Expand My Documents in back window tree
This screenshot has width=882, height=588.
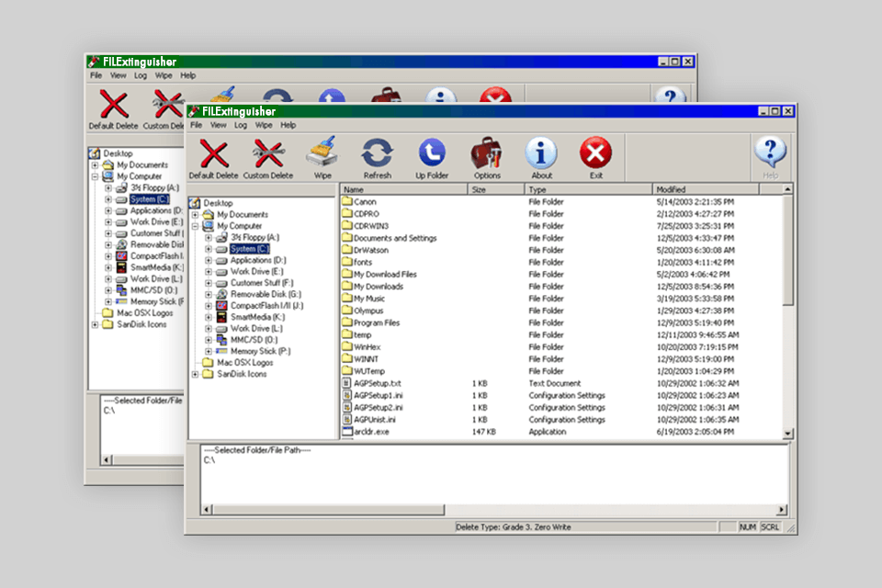(95, 164)
